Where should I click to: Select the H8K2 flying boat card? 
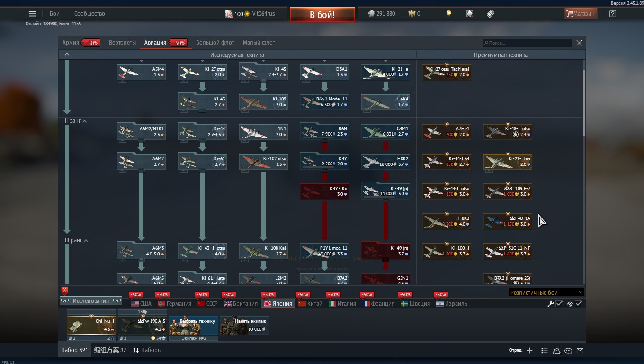pyautogui.click(x=385, y=162)
